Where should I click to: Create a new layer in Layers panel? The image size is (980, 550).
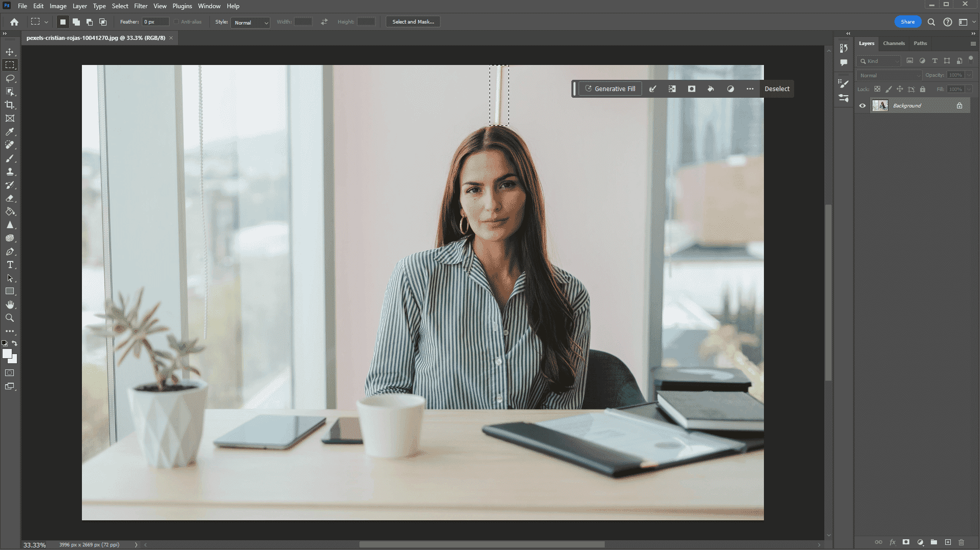coord(948,542)
